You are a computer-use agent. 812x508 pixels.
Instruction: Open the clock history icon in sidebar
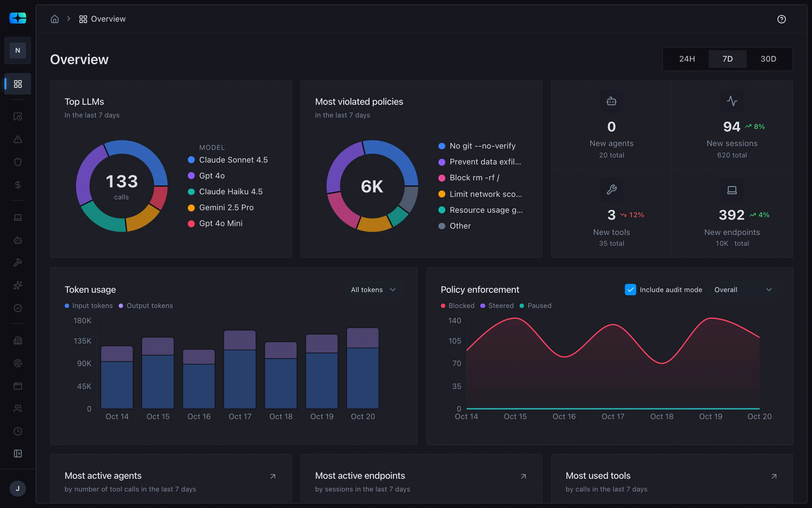(18, 431)
